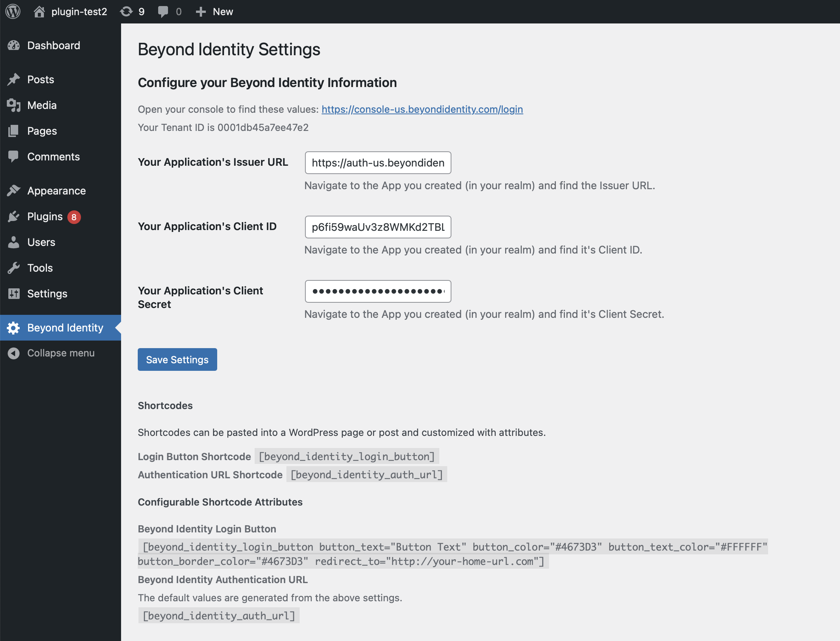Screen dimensions: 840x641
Task: Click Save Settings button
Action: point(177,359)
